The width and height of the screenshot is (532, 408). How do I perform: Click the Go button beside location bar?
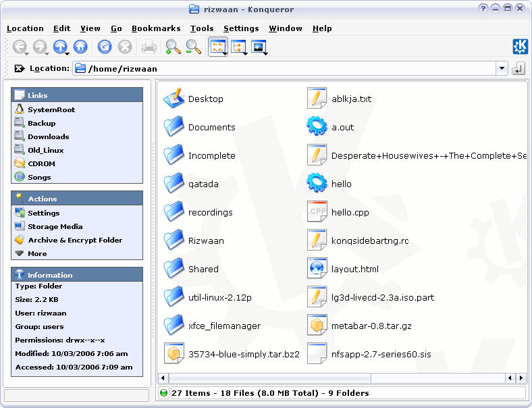point(518,69)
